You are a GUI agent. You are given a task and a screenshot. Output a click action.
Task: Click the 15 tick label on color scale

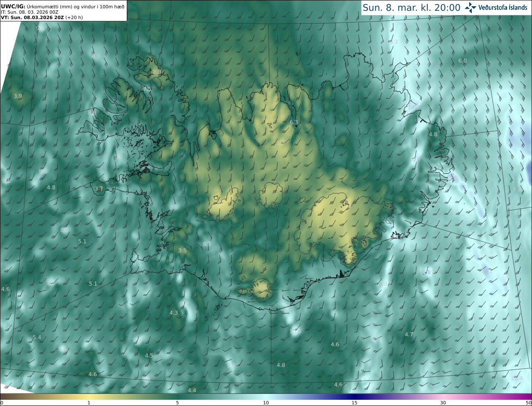[355, 403]
